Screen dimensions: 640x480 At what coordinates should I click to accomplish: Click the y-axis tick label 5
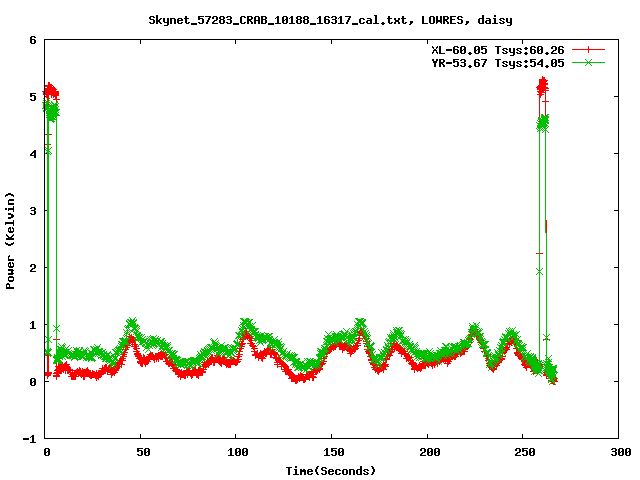pyautogui.click(x=33, y=97)
